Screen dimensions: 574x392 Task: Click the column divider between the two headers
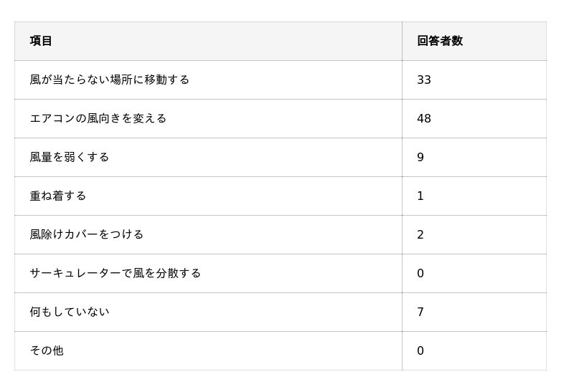pyautogui.click(x=402, y=41)
